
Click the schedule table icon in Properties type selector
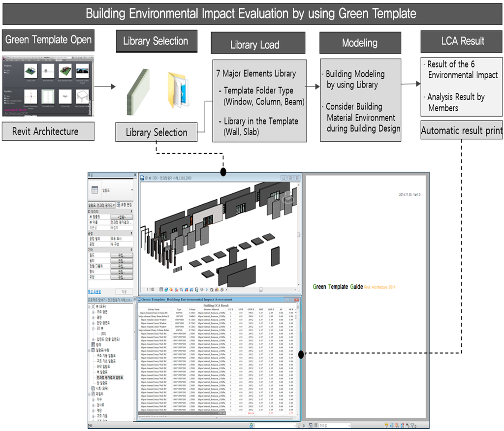click(95, 190)
